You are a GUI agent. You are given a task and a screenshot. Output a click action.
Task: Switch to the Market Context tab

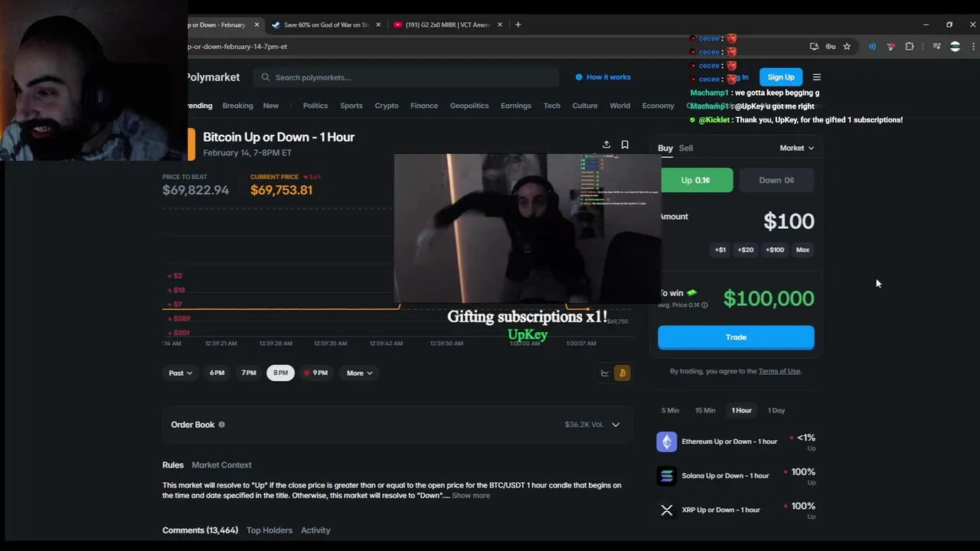point(221,465)
